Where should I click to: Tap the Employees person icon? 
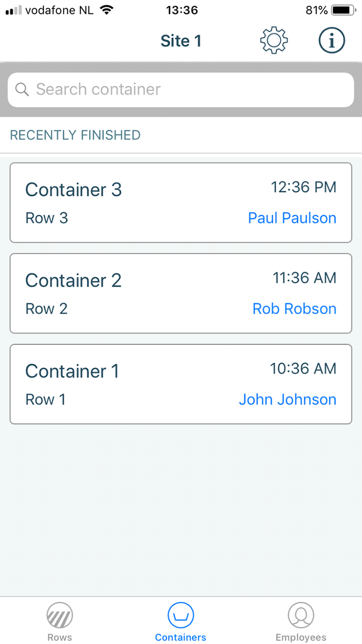[x=301, y=615]
